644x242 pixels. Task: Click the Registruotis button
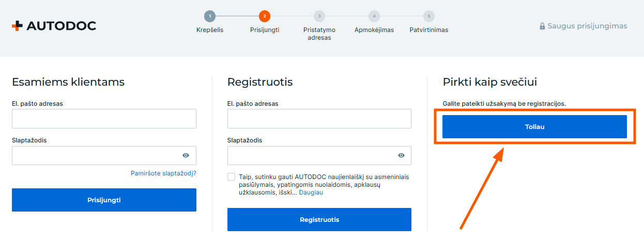319,219
